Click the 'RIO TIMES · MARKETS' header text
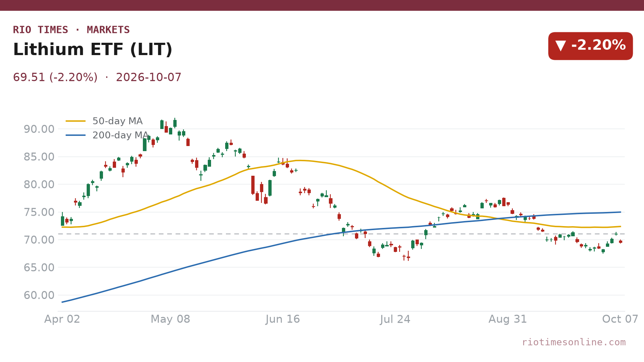The image size is (644, 362). click(71, 30)
